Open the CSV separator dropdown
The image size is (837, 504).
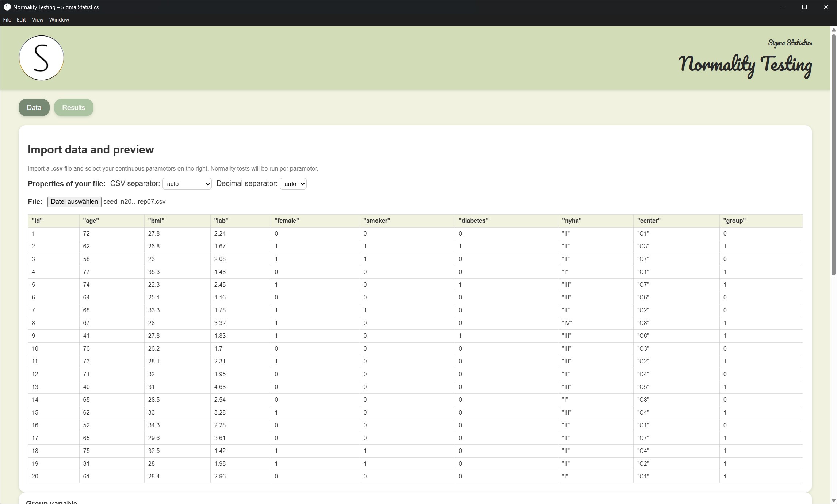coord(187,184)
